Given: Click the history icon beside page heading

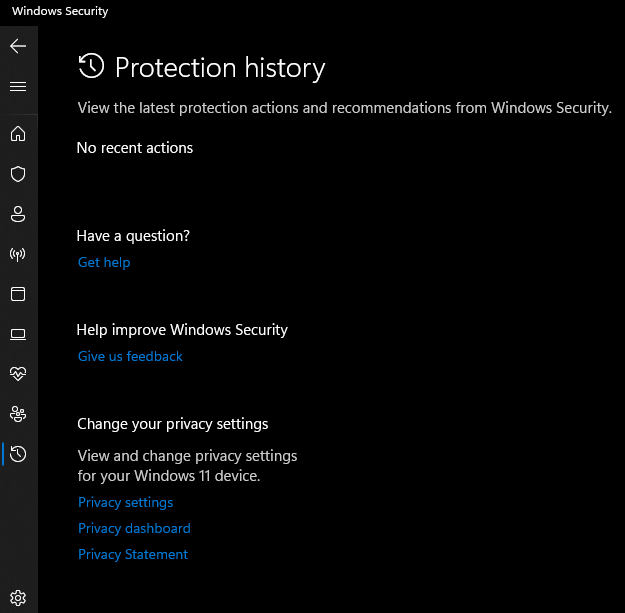Looking at the screenshot, I should click(x=91, y=67).
